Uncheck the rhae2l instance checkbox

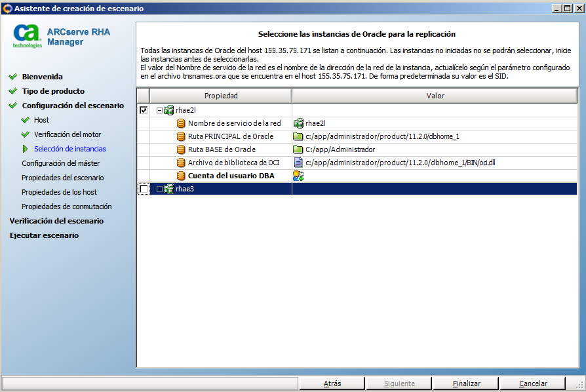pos(144,110)
